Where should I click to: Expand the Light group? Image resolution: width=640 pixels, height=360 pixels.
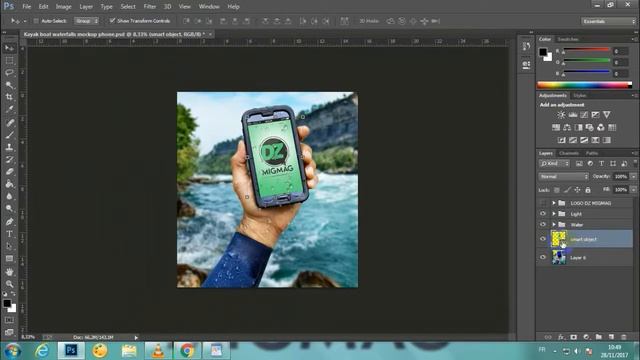[x=554, y=213]
